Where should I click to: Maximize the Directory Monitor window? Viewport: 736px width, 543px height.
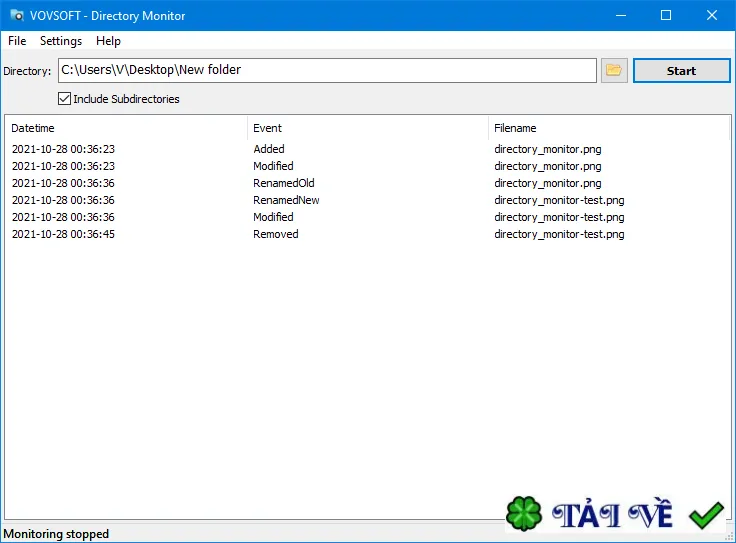(x=666, y=15)
